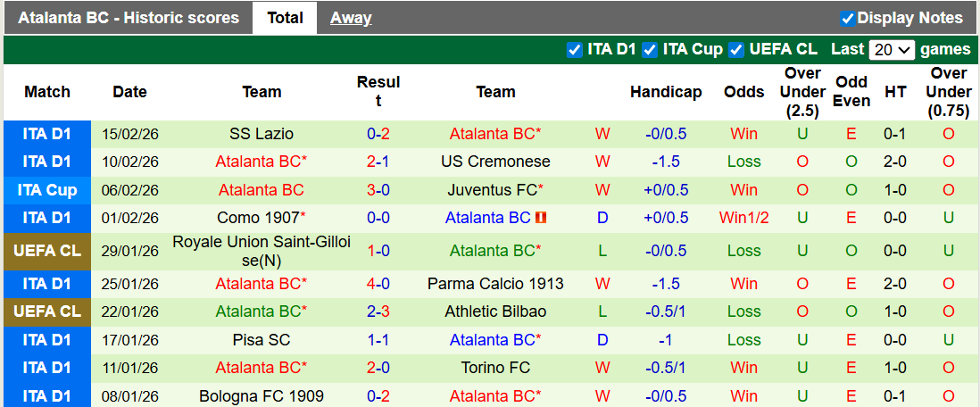Click red card icon beside Atalanta BC
The image size is (980, 407).
541,218
